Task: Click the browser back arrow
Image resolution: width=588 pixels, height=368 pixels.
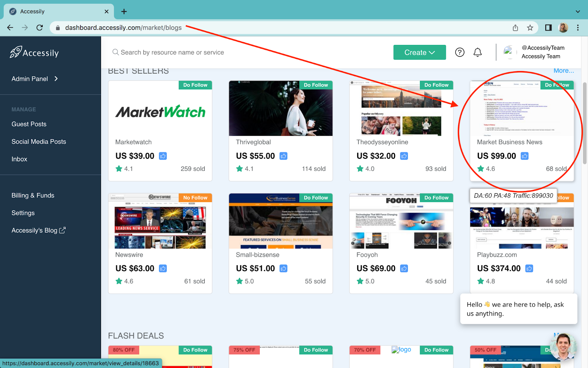Action: click(x=10, y=28)
